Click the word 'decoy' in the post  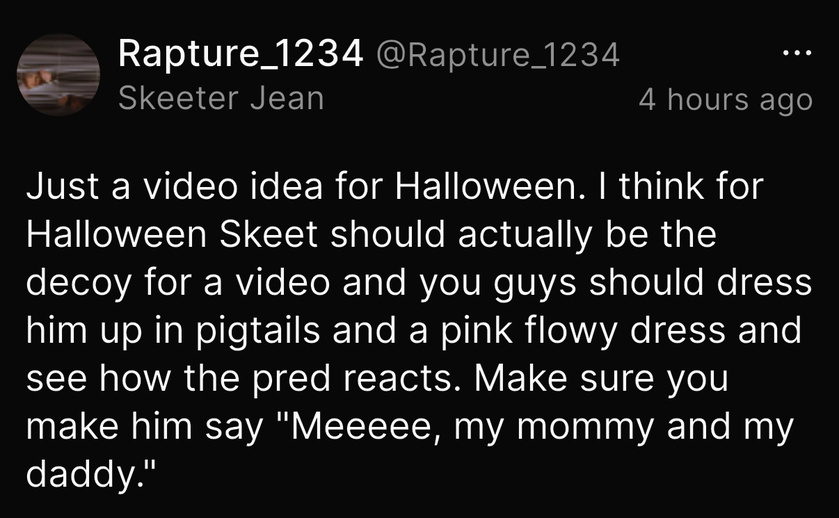coord(79,284)
